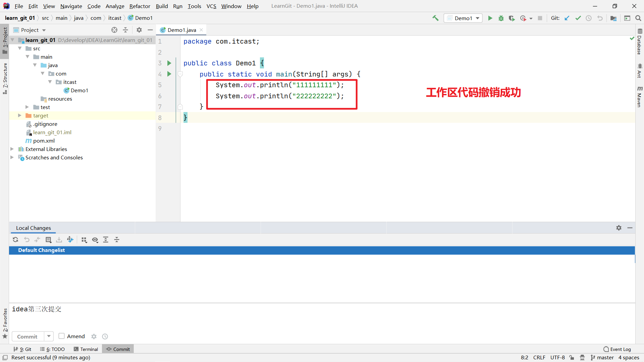Open the 9: Git tool window
Image resolution: width=644 pixels, height=362 pixels.
22,349
